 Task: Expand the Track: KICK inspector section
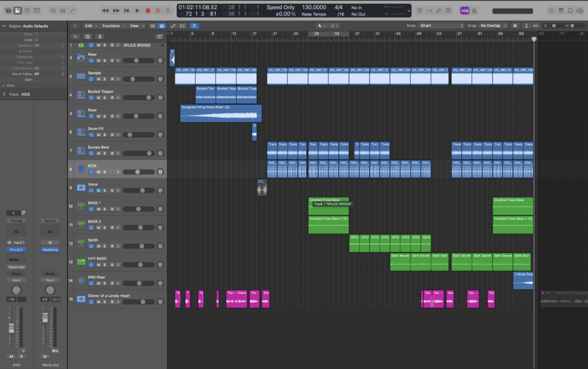(5, 94)
